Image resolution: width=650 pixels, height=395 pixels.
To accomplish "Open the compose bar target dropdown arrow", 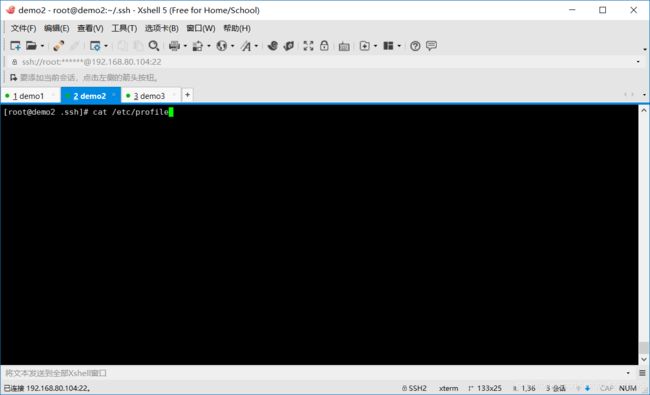I will tap(628, 373).
